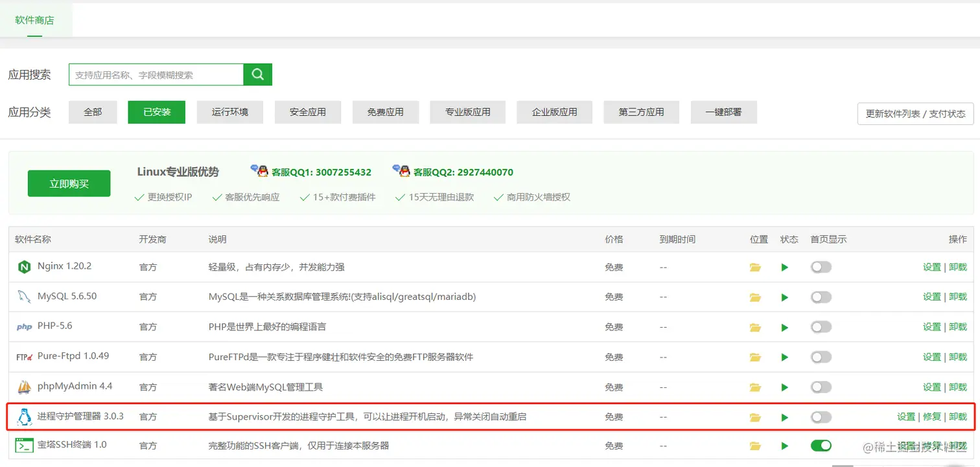
Task: Click the Pure-Ftpd 1.0.49 app icon
Action: 25,357
